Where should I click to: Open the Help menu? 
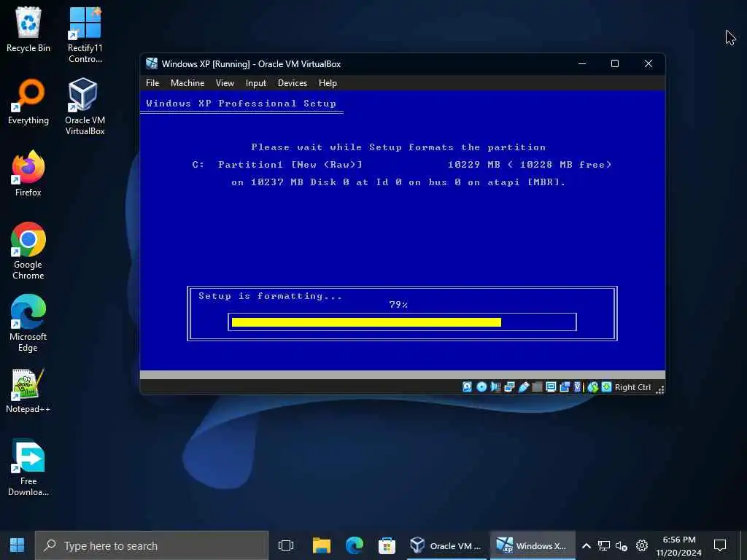(328, 83)
